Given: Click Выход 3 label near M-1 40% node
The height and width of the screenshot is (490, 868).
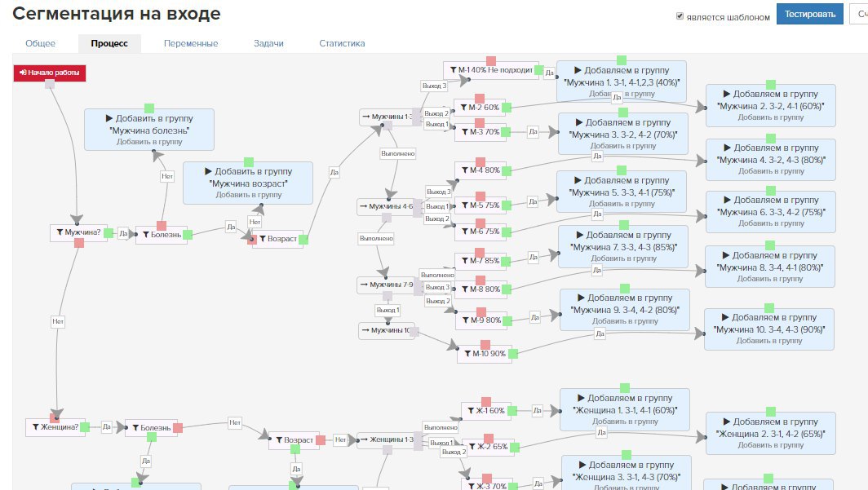Looking at the screenshot, I should (434, 86).
